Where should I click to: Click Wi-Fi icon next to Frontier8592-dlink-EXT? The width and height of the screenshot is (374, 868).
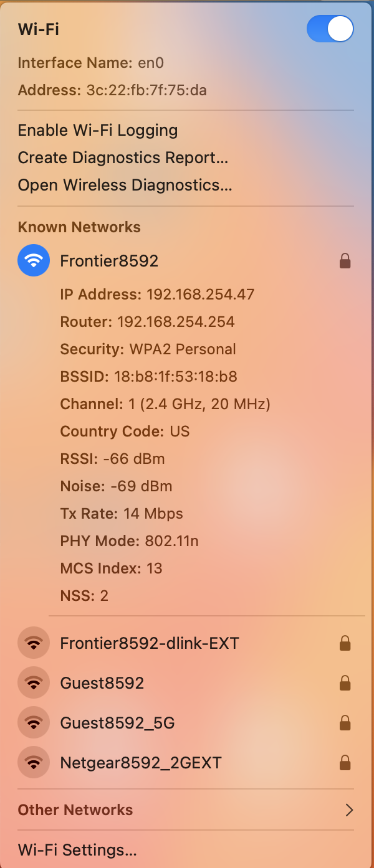tap(34, 643)
